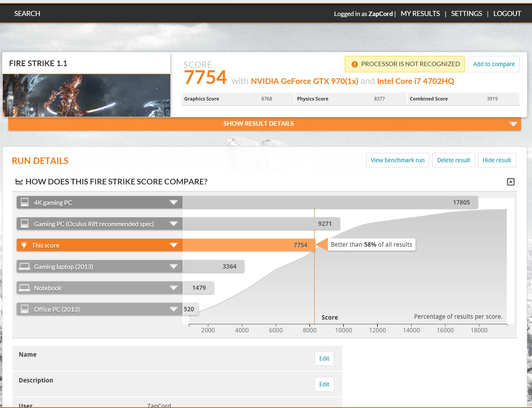Click View benchmark run button
Viewport: 532px width, 408px height.
(398, 160)
